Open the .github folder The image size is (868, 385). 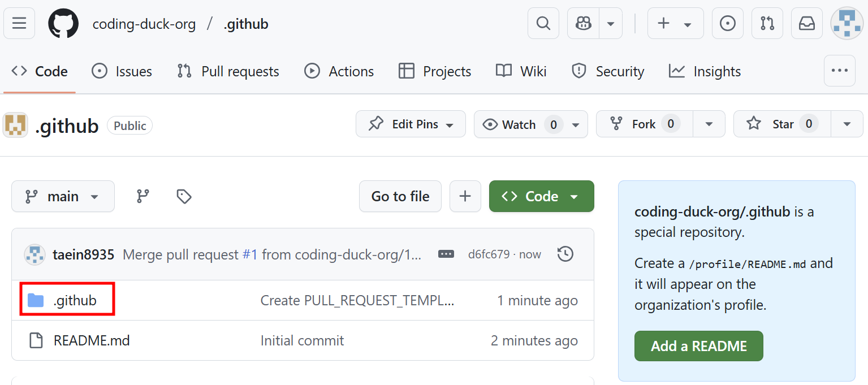75,300
